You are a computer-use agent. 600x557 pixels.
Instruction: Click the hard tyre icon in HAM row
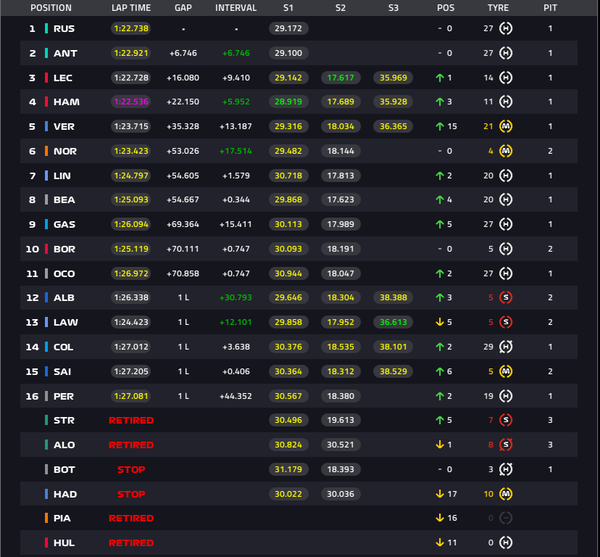505,102
